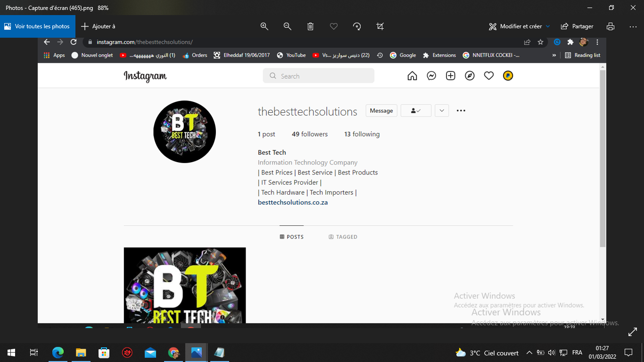Enter fullscreen with expand arrows icon
The image size is (644, 362).
point(633,332)
